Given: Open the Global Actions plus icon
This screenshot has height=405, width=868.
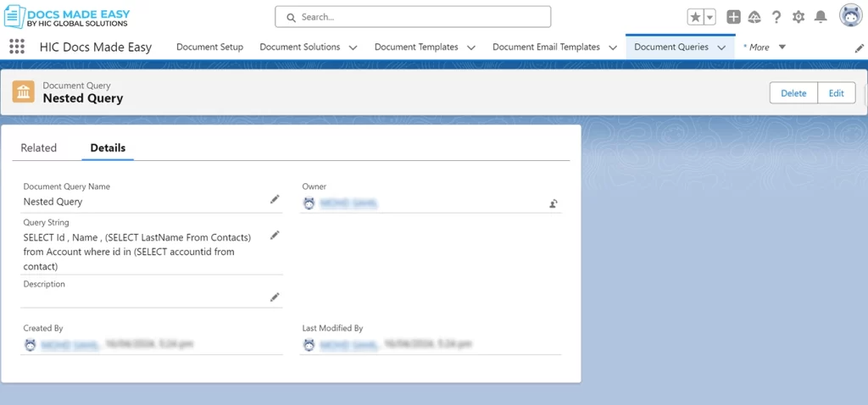Looking at the screenshot, I should click(x=733, y=17).
